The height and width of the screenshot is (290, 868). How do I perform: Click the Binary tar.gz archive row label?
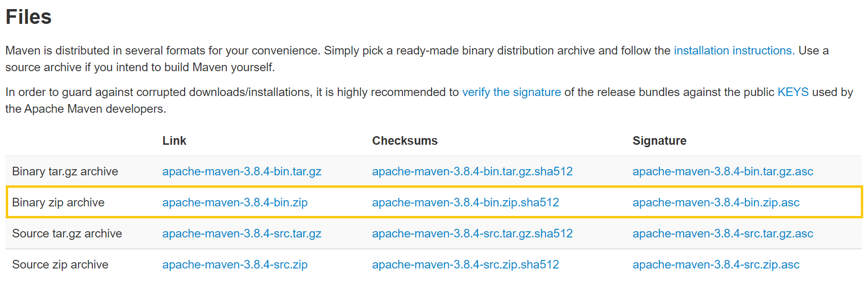point(65,172)
